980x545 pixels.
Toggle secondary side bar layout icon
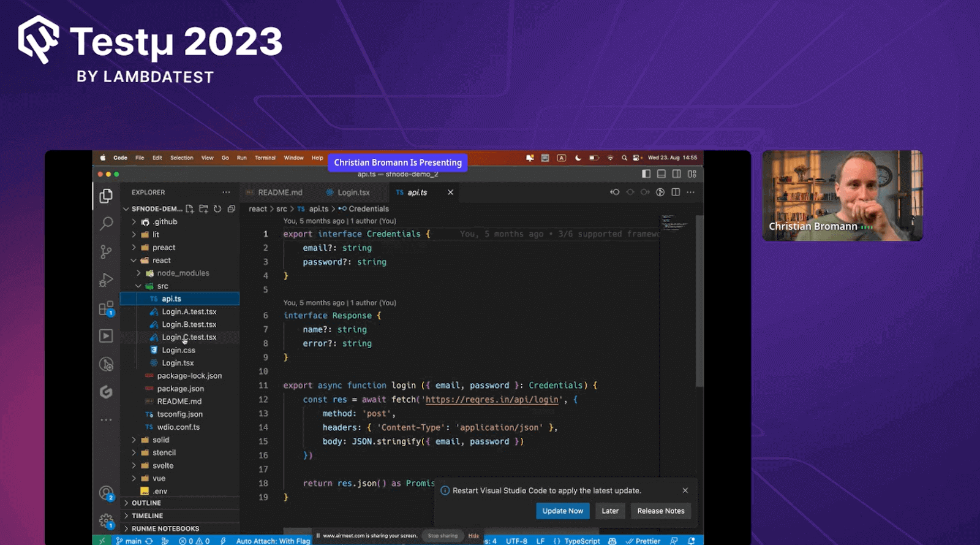click(677, 174)
